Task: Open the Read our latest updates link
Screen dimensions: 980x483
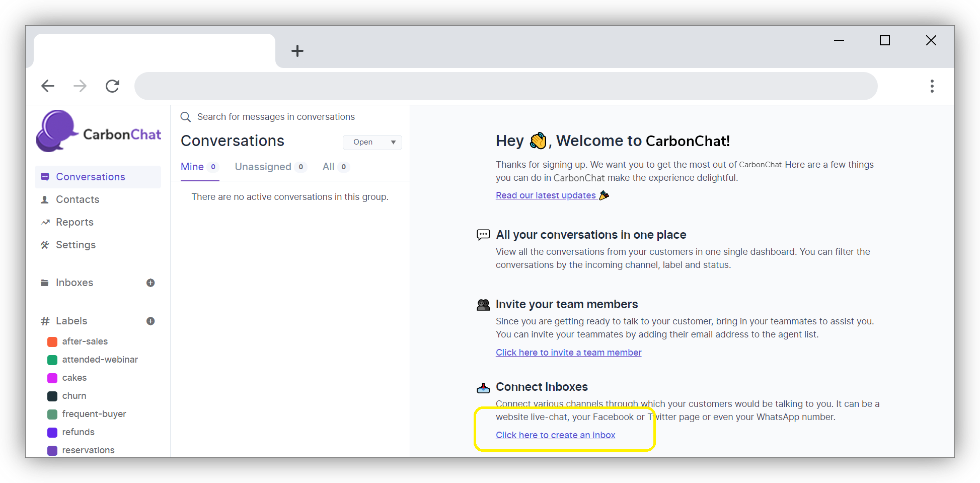Action: click(546, 195)
